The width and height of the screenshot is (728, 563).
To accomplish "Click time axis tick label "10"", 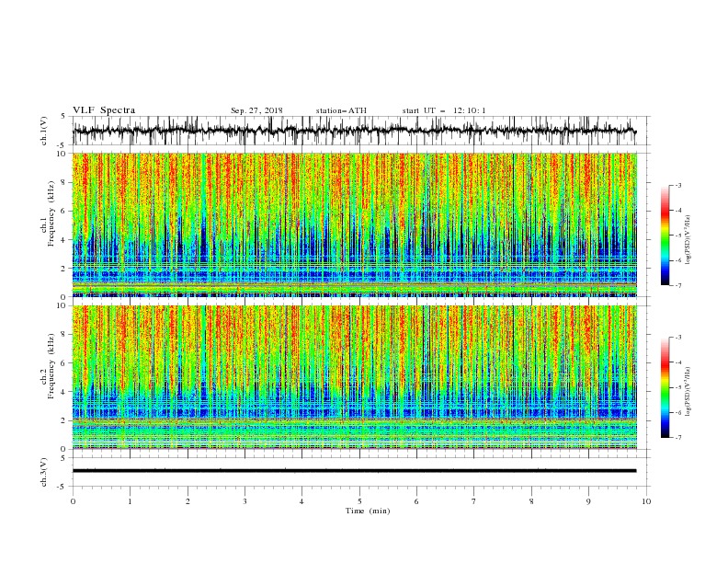I will click(x=646, y=501).
